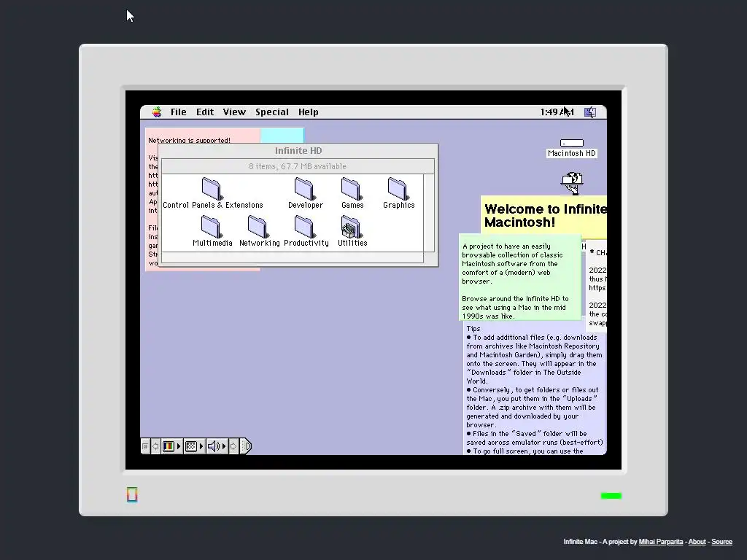Open the Finder application menu icon
The image size is (747, 560).
click(590, 112)
